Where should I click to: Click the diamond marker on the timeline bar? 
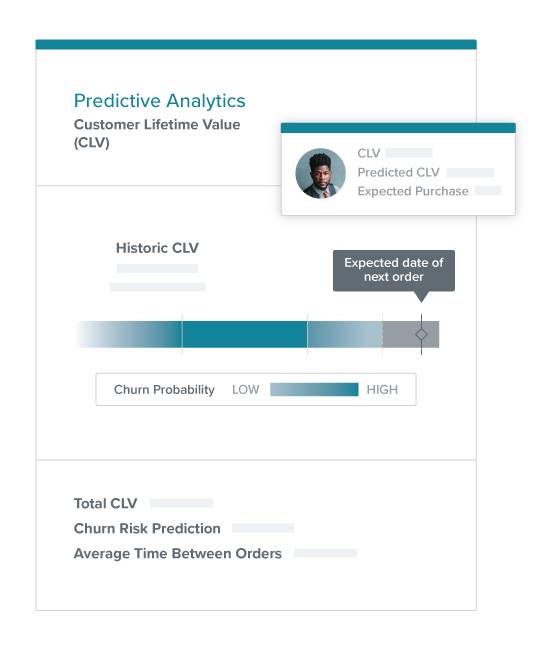[422, 334]
